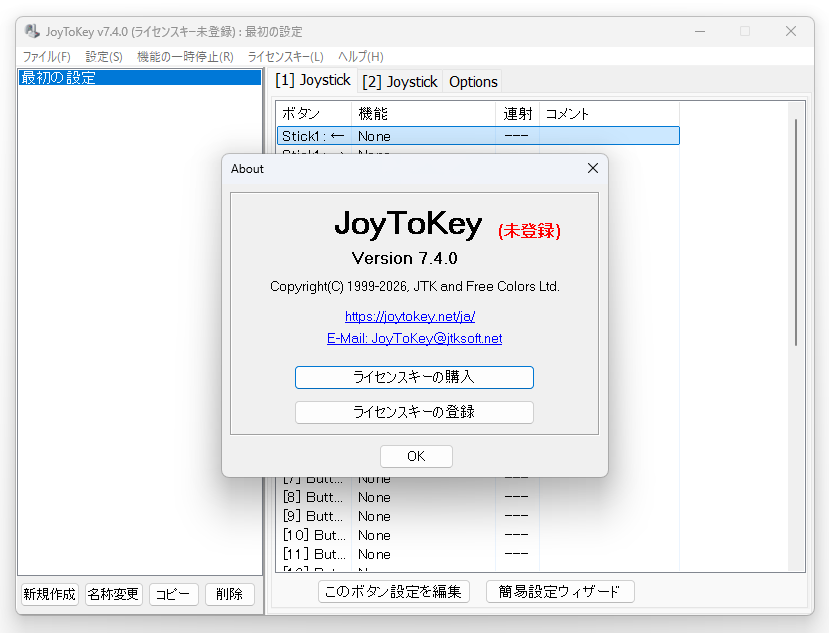Click the 名称変更 button
Image resolution: width=829 pixels, height=633 pixels.
114,594
